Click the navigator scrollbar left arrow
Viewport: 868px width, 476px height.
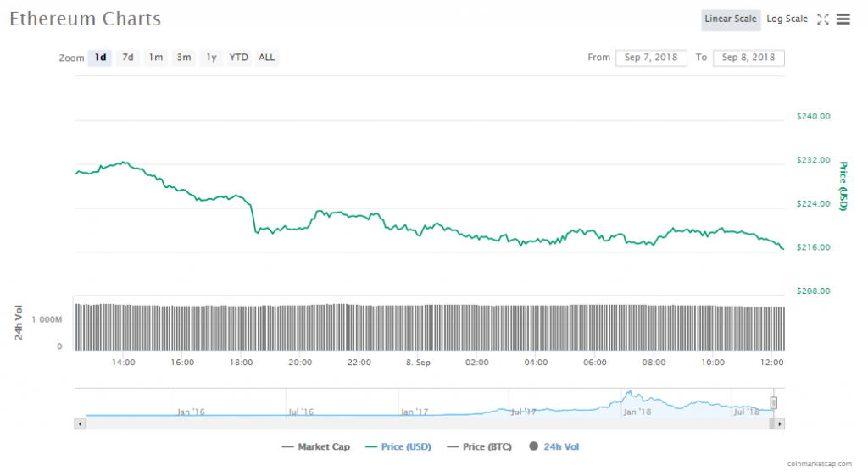pyautogui.click(x=81, y=423)
